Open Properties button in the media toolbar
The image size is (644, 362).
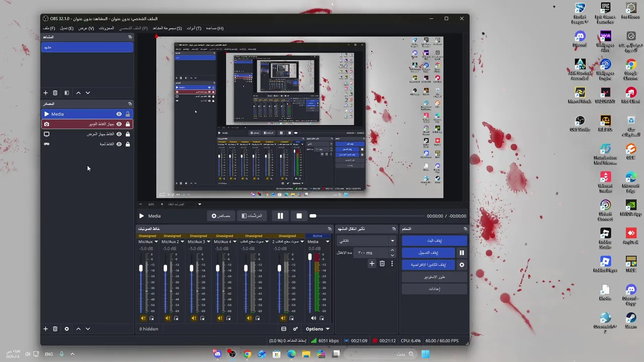[x=221, y=216]
